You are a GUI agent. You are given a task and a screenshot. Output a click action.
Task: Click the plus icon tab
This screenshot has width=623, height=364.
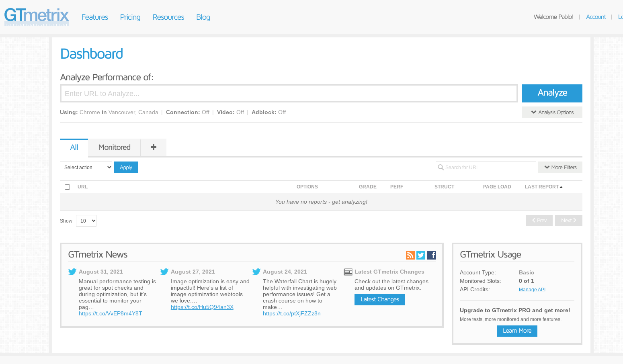[x=153, y=147]
